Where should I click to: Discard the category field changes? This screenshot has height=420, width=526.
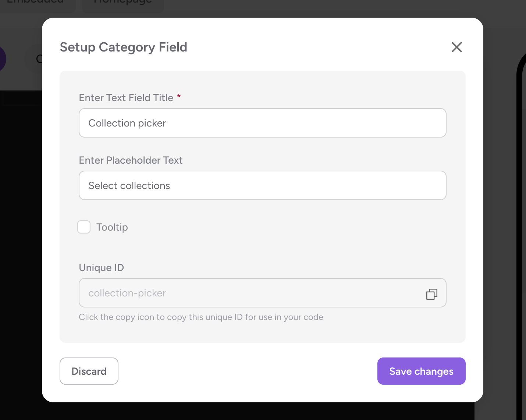[89, 371]
